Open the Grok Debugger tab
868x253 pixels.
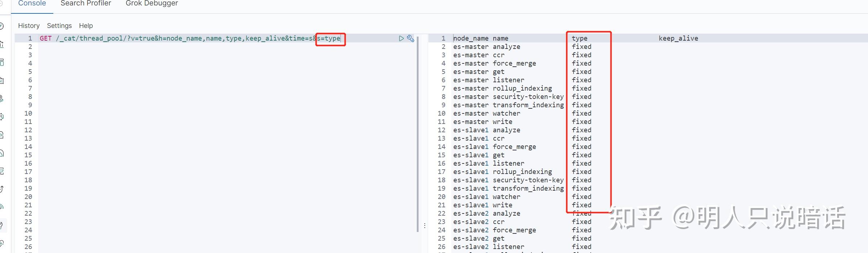pyautogui.click(x=152, y=4)
